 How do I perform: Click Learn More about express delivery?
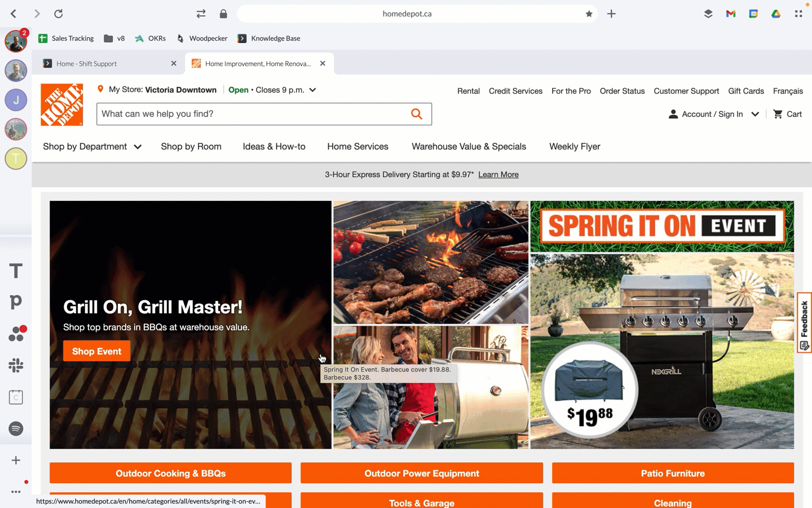pyautogui.click(x=498, y=174)
